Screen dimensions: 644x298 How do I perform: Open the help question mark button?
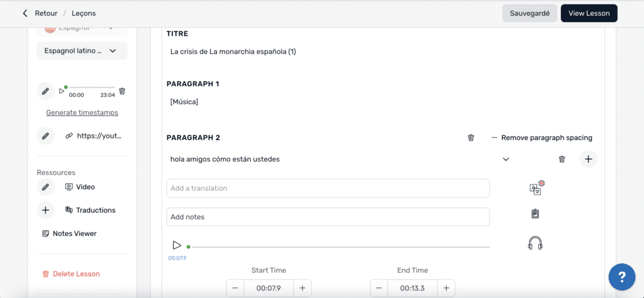pyautogui.click(x=621, y=277)
